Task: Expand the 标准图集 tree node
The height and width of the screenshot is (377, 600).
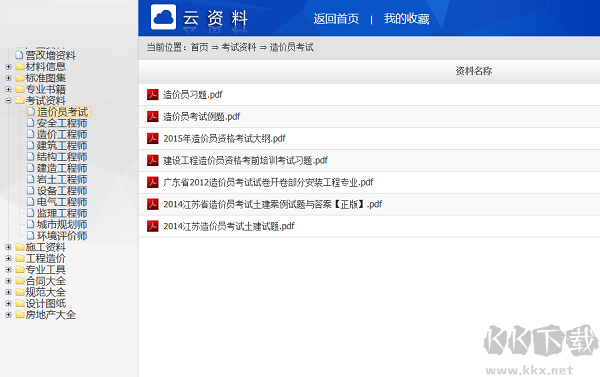Action: tap(8, 78)
